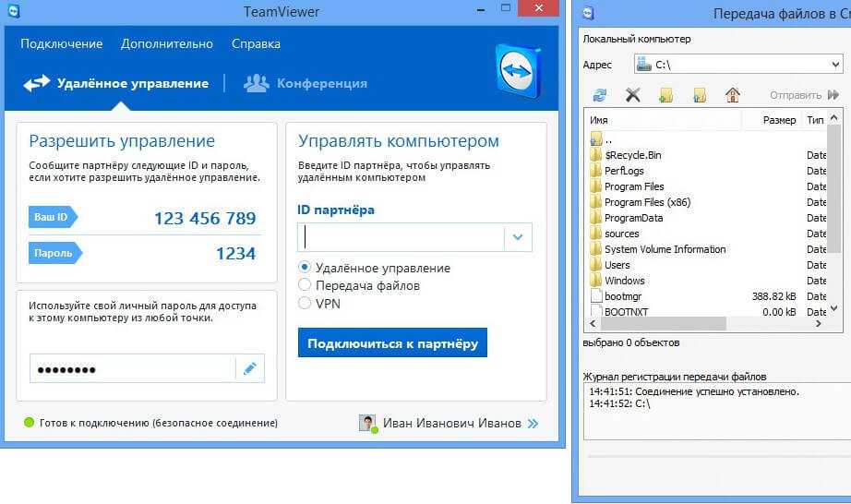Open the Адрес drive dropdown
The height and width of the screenshot is (504, 851).
(834, 66)
